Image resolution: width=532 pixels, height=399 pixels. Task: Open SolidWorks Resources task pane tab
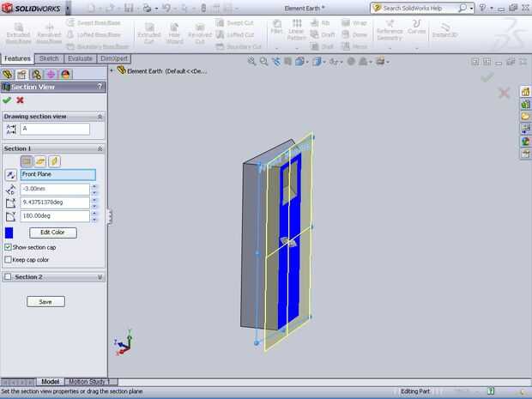coord(525,92)
